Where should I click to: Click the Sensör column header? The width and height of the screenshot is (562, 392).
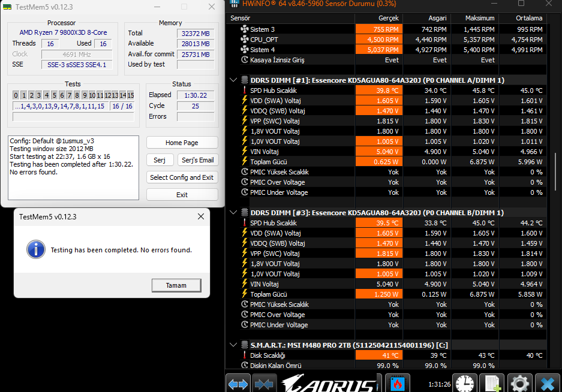point(290,18)
